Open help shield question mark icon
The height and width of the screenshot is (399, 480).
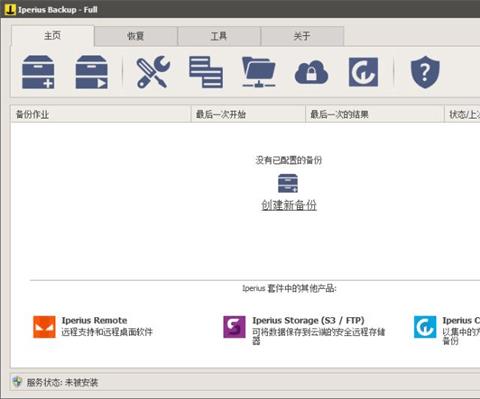click(425, 72)
